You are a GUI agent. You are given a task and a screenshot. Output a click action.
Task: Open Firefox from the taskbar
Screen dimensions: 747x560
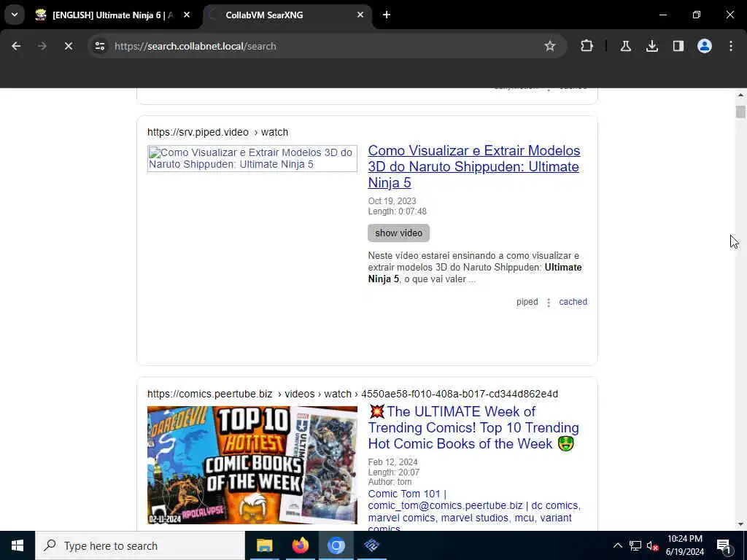point(300,545)
